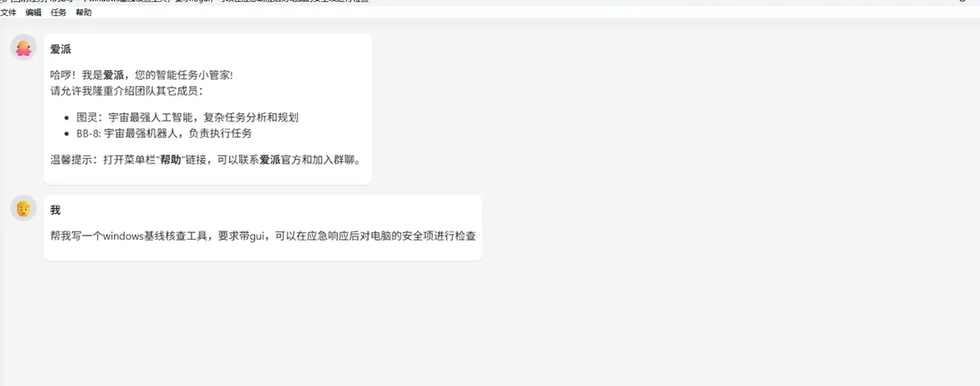980x386 pixels.
Task: Click the BB-8 bullet list item
Action: coord(165,133)
